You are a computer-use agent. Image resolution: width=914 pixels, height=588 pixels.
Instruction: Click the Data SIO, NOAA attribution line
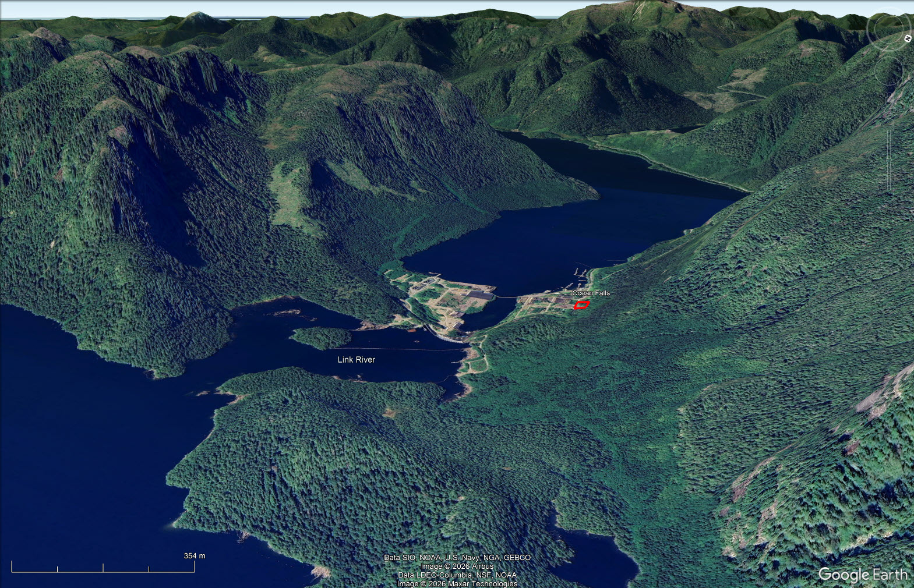pos(457,558)
